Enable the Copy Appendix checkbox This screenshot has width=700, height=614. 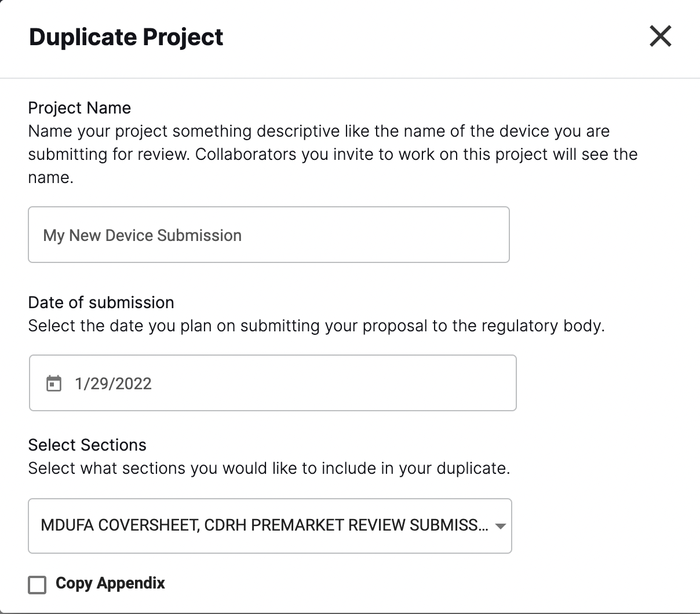click(x=37, y=585)
